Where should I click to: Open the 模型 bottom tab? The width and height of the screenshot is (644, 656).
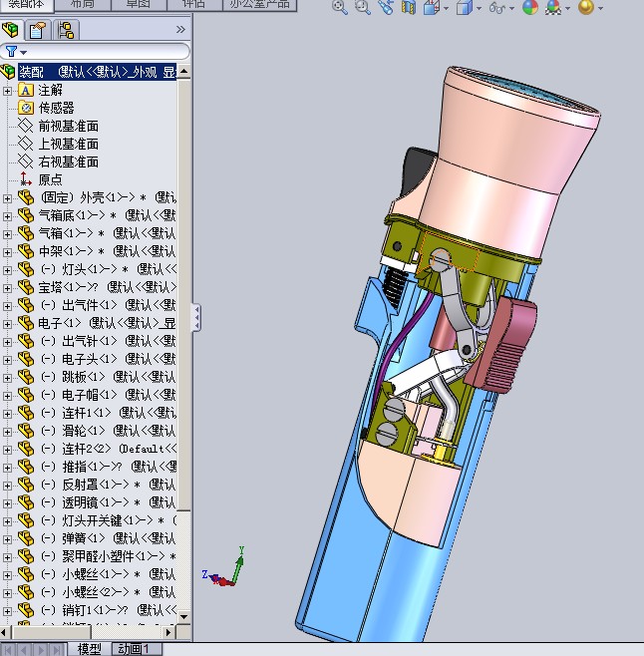click(89, 649)
